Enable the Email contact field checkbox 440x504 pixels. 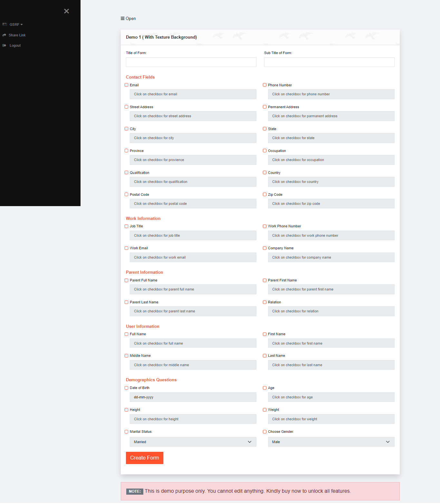click(x=126, y=85)
